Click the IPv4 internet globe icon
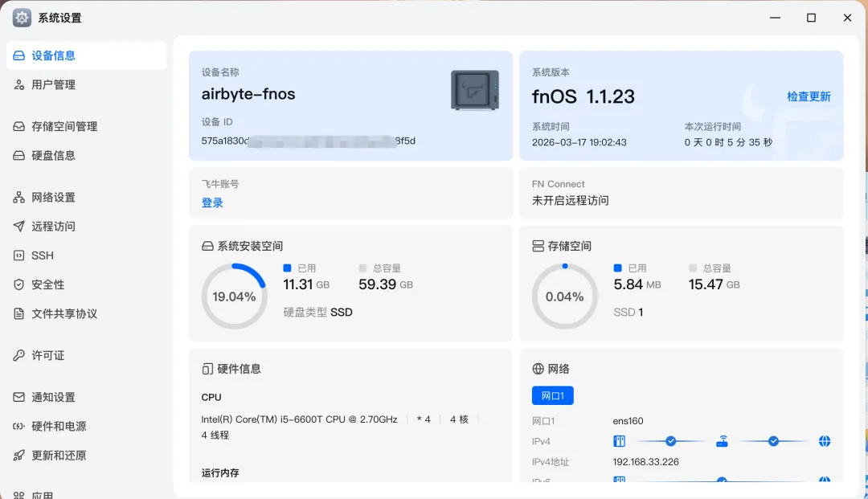This screenshot has height=499, width=868. pyautogui.click(x=825, y=441)
